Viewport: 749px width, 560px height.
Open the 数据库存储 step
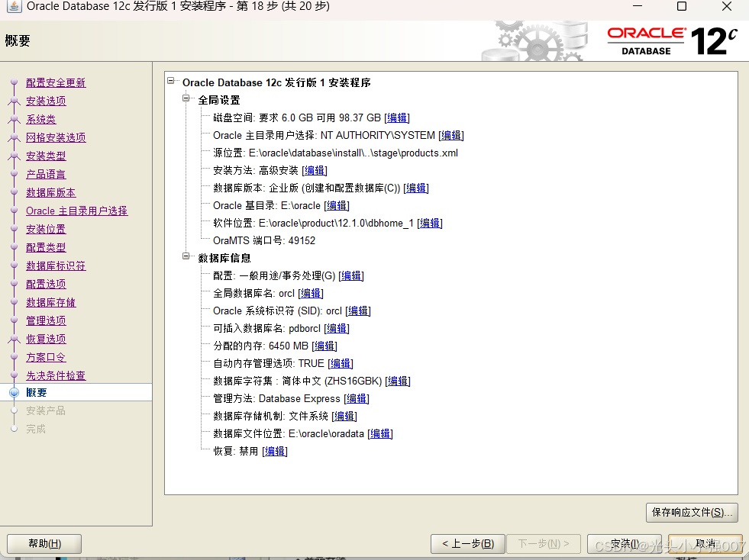pos(51,302)
